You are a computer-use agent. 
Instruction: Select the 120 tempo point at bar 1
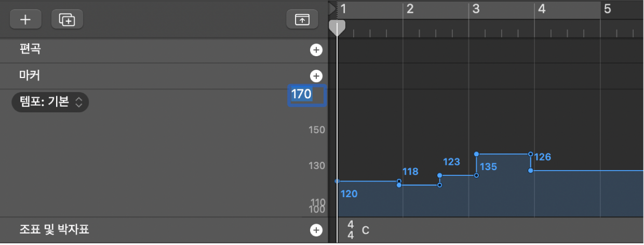point(338,182)
